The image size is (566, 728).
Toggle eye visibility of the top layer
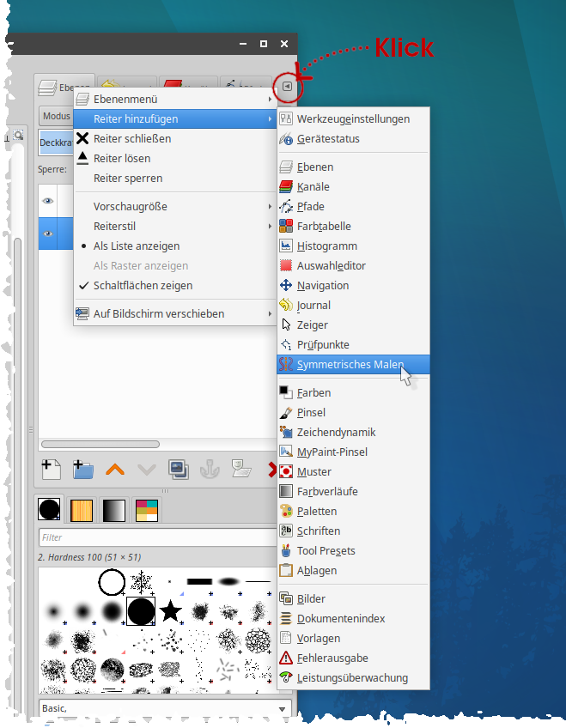coord(48,201)
